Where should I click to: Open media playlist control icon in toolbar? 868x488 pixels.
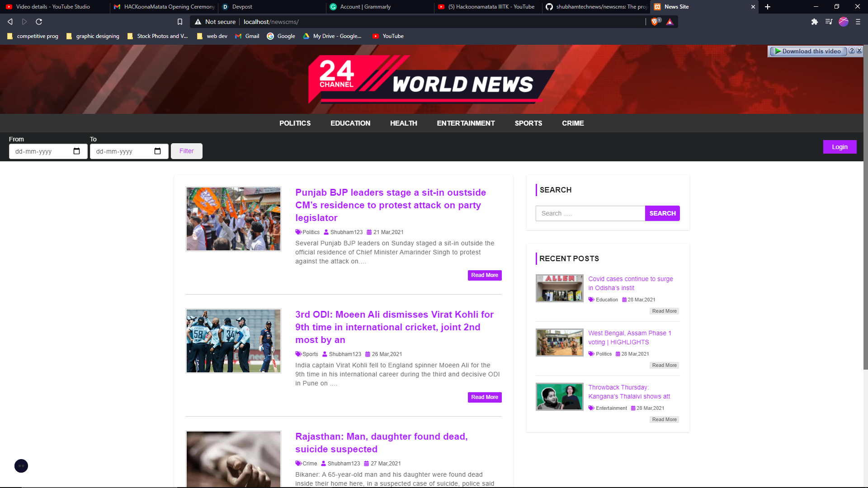[x=829, y=22]
